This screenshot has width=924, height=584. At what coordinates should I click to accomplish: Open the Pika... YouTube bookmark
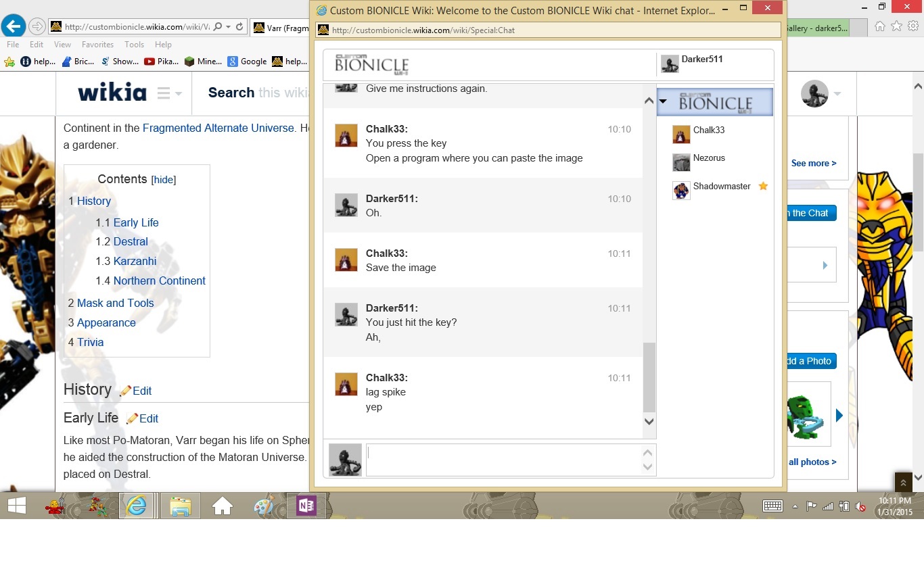161,62
